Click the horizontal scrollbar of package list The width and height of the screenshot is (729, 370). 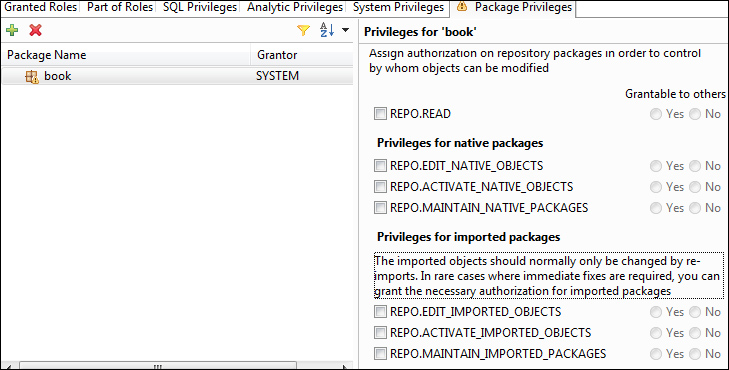[x=158, y=366]
